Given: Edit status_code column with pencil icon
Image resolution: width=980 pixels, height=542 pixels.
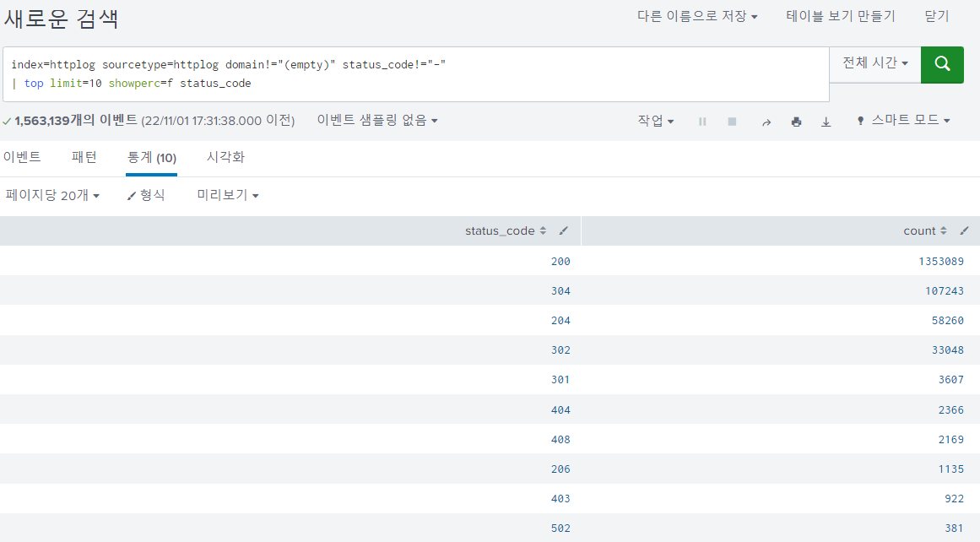Looking at the screenshot, I should point(564,230).
